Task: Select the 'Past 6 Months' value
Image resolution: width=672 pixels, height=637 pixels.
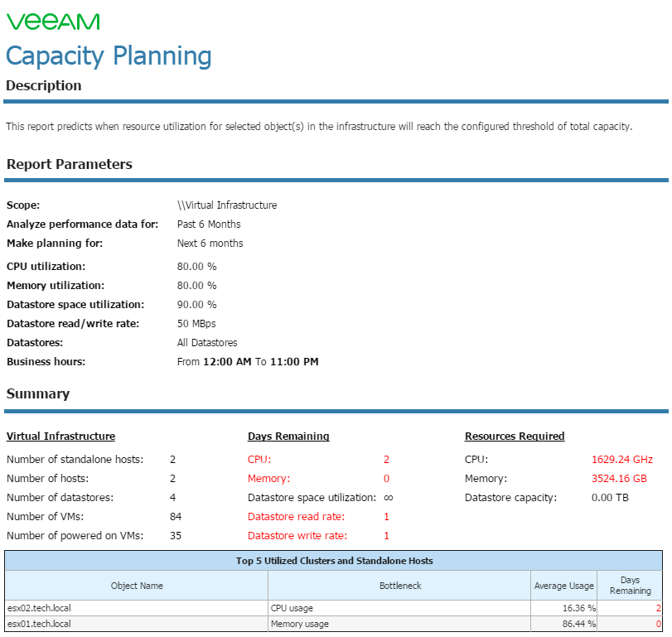Action: tap(209, 224)
